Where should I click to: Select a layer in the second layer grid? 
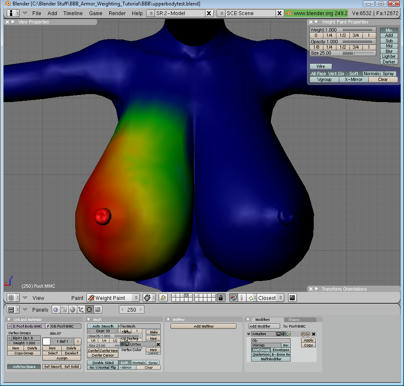pyautogui.click(x=205, y=298)
